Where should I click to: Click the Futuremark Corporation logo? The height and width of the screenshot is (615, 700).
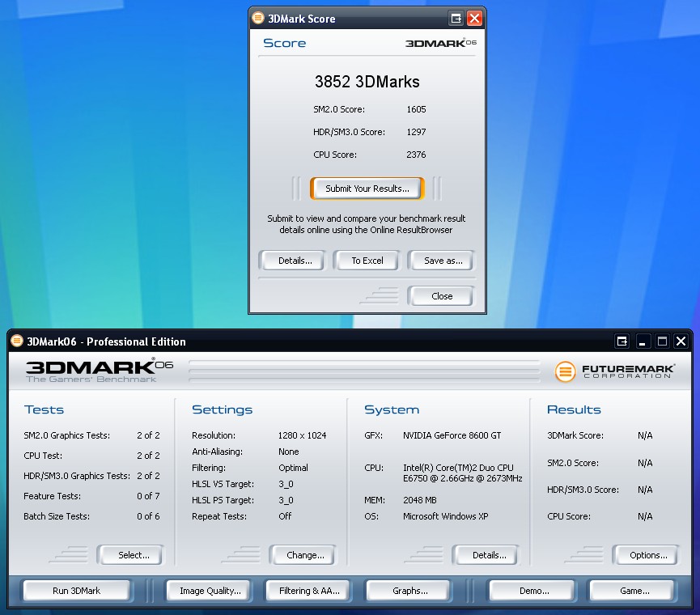(619, 371)
